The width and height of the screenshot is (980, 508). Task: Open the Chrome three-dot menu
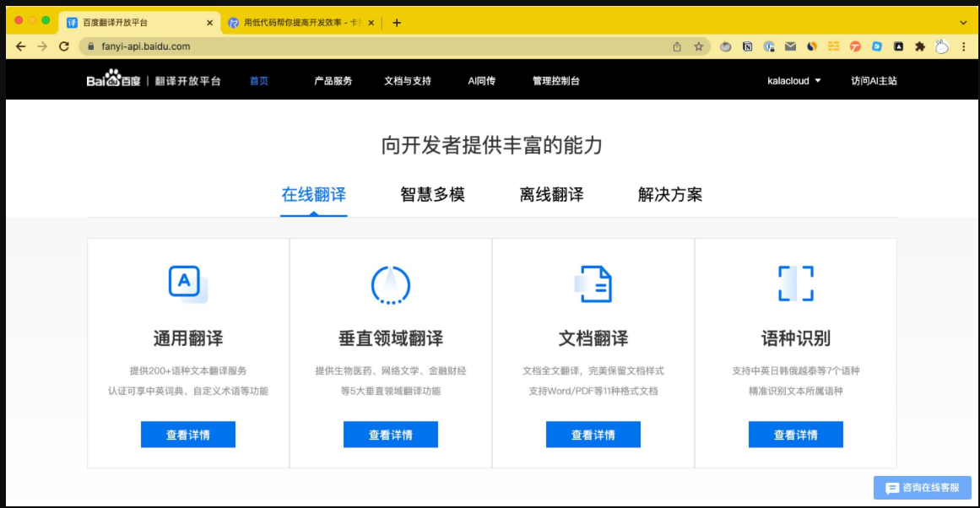pyautogui.click(x=964, y=47)
